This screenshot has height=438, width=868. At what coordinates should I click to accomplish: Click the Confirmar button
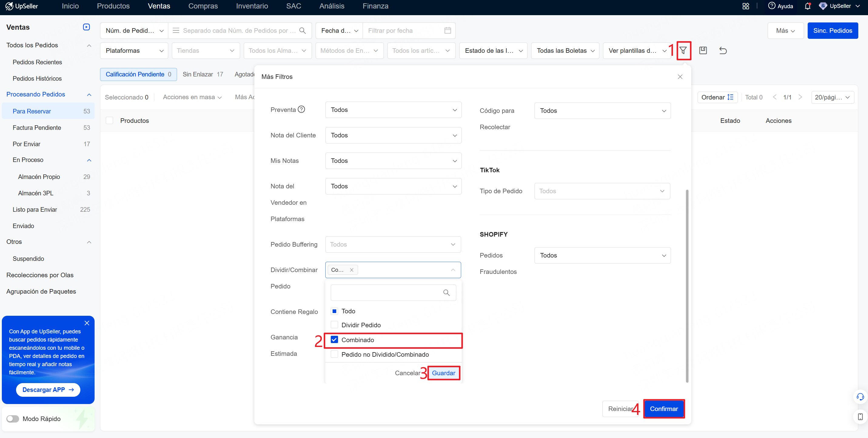(664, 409)
